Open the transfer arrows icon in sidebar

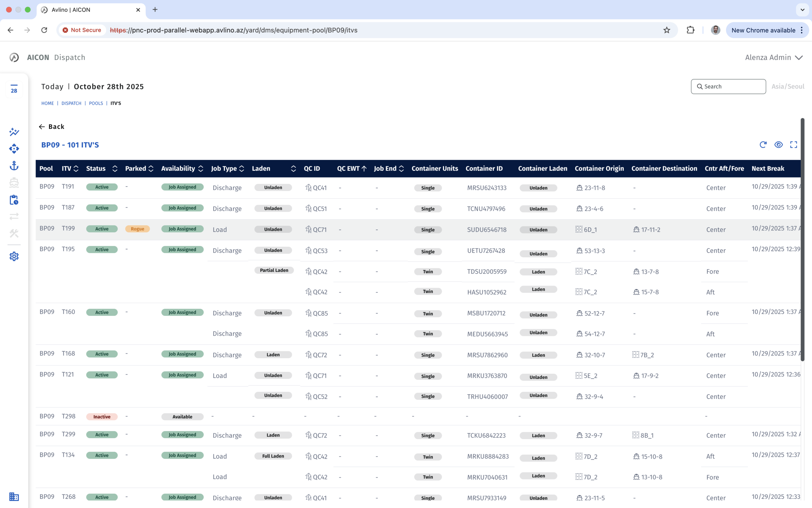point(14,216)
